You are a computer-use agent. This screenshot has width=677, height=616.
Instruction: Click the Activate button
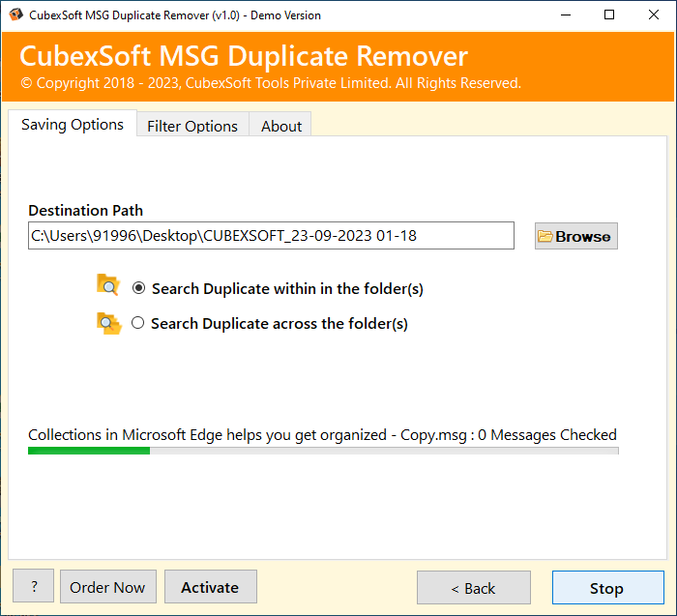pyautogui.click(x=210, y=587)
